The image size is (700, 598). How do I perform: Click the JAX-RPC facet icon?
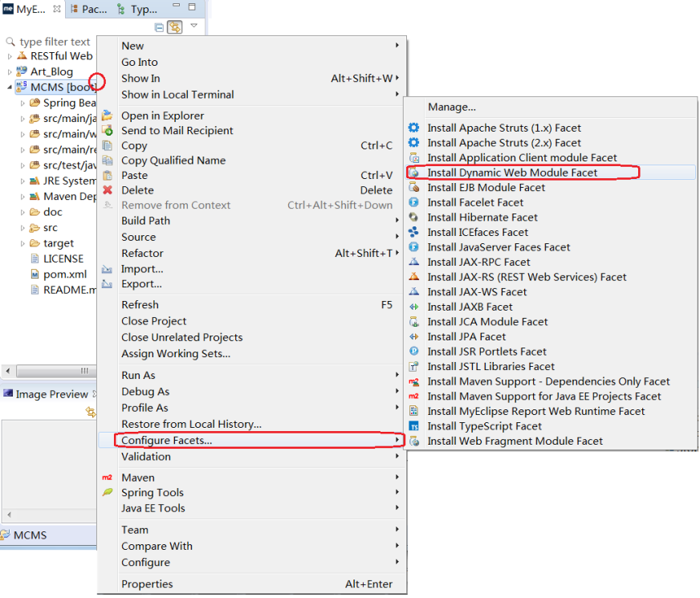[414, 262]
